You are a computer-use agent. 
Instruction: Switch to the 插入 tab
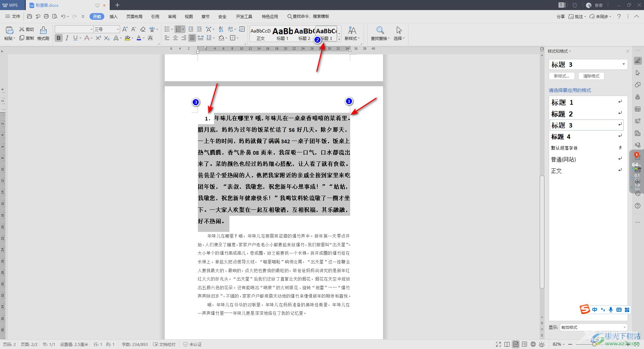[x=114, y=16]
